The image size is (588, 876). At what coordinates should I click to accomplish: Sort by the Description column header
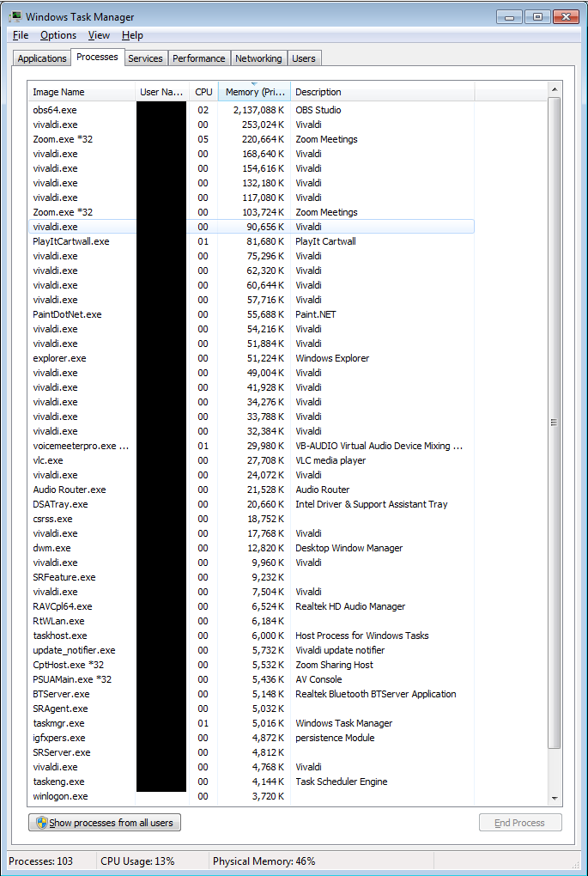[x=383, y=92]
